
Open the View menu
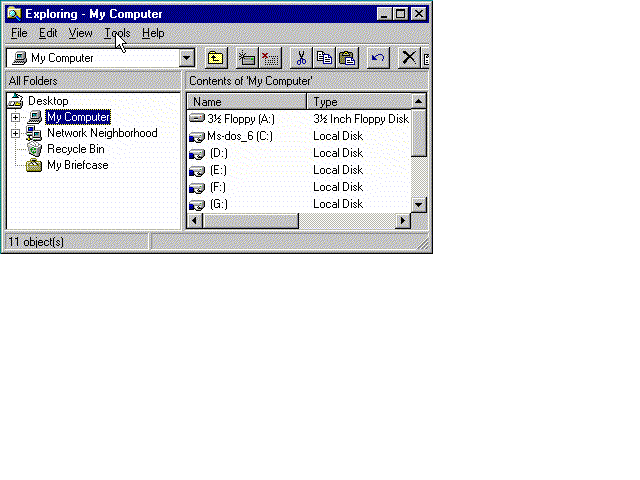(x=80, y=33)
